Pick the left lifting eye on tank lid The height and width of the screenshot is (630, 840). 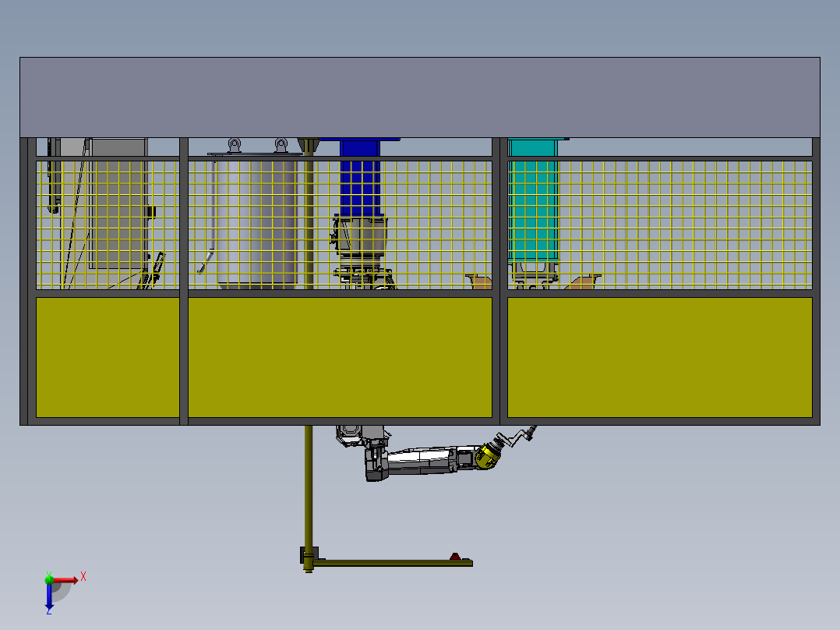pos(234,145)
